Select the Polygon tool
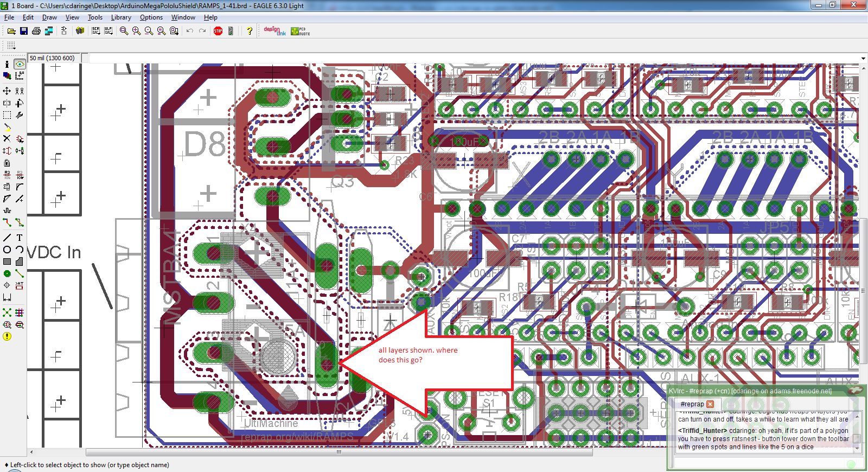Viewport: 868px width, 472px height. (x=20, y=261)
